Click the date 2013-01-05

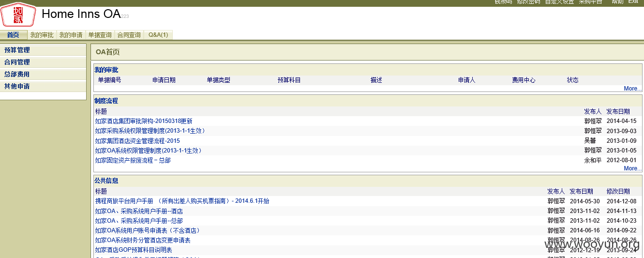622,151
